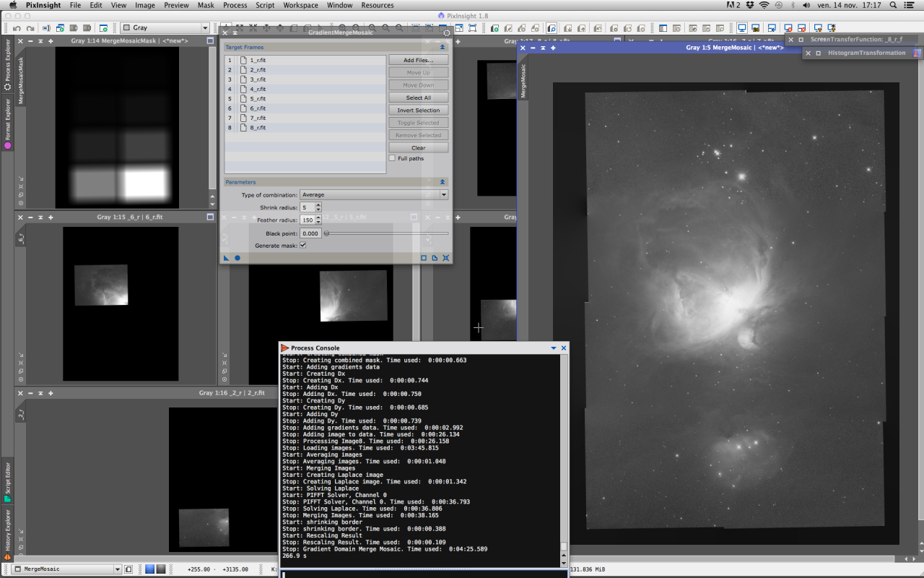The image size is (924, 578).
Task: Reset the GradientMergeMosaic dialog settings
Action: (x=445, y=258)
